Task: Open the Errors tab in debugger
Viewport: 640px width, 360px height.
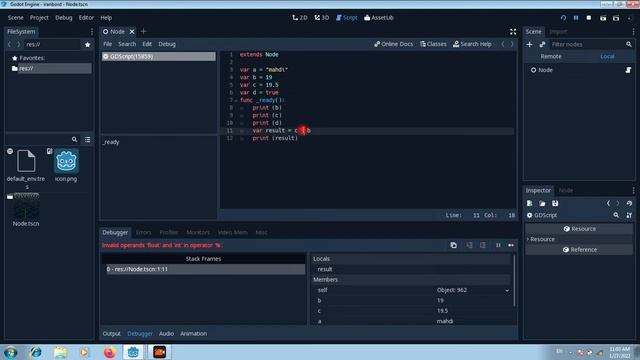Action: 143,232
